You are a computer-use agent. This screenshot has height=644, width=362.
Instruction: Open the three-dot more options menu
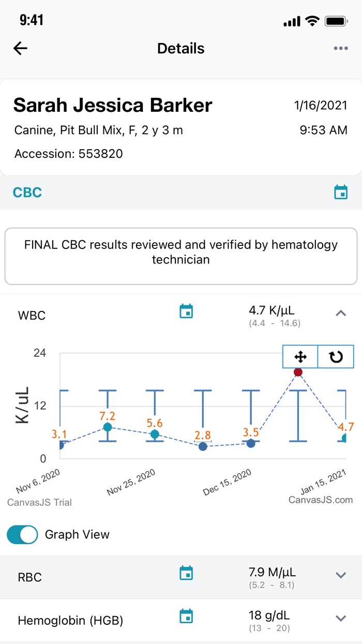coord(341,49)
